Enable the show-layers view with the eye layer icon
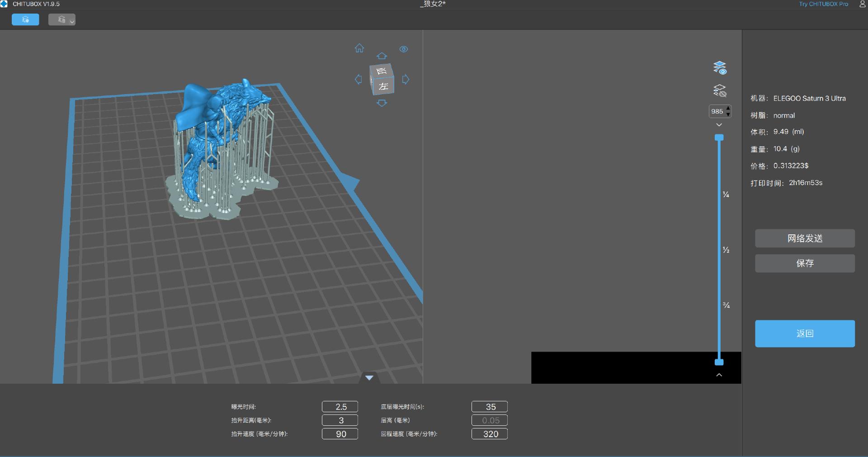The image size is (868, 457). 720,67
